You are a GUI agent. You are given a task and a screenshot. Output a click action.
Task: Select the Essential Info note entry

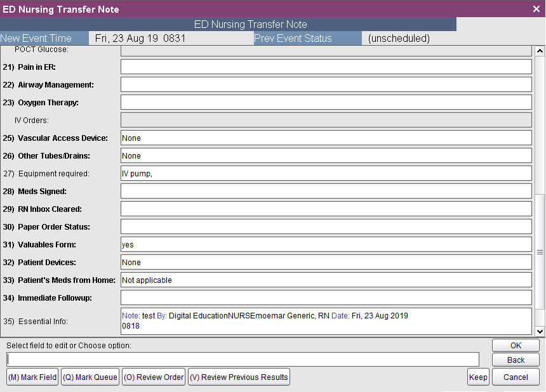325,320
